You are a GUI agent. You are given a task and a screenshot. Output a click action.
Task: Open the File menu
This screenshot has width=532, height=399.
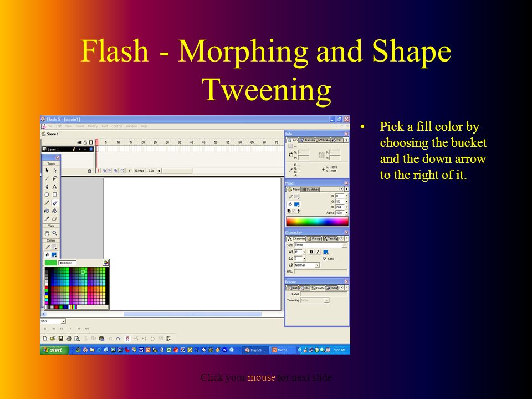coord(50,126)
